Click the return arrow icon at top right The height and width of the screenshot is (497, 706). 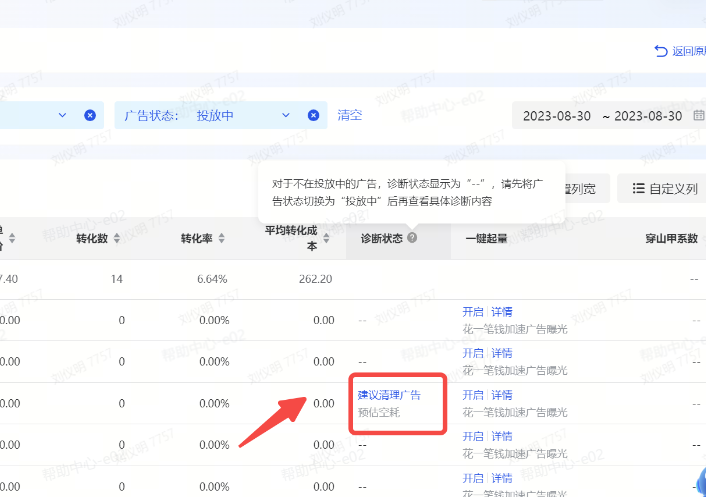(661, 51)
